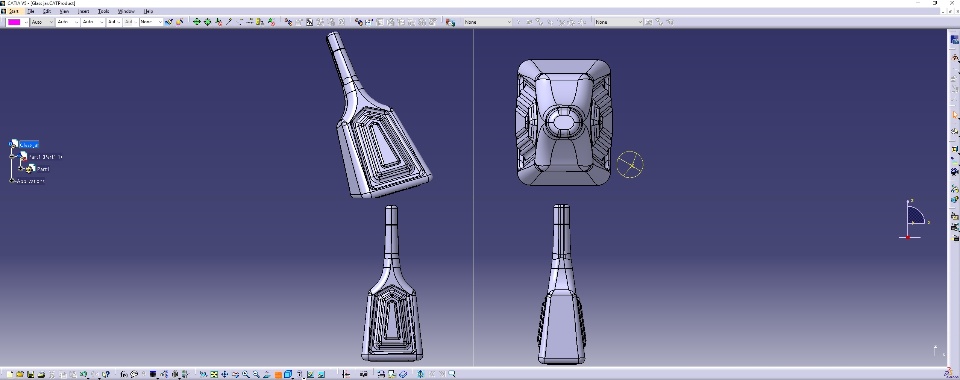
Task: Open a file with the folder icon
Action: 20,374
